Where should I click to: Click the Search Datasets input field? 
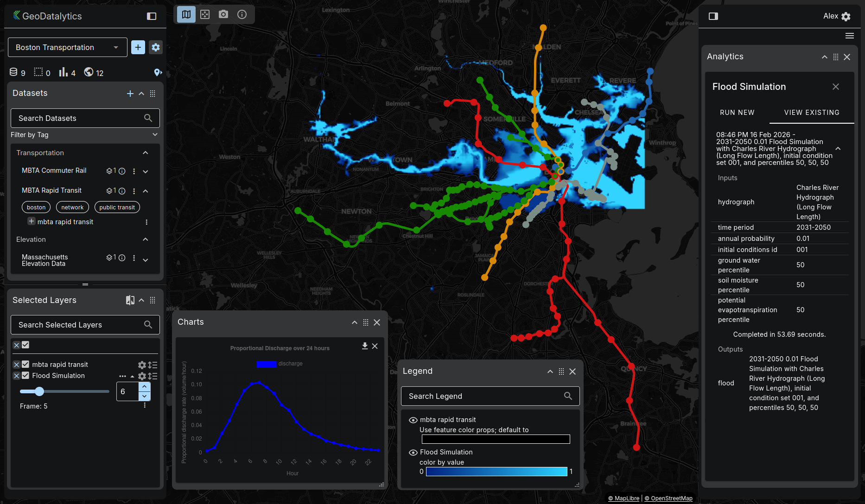(x=79, y=118)
